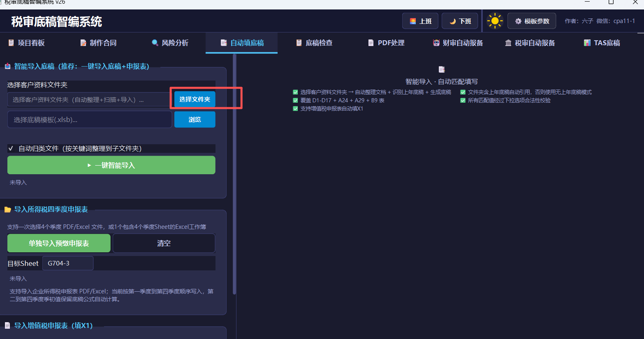
Task: Click the page icon beside 导入增值税申报表
Action: 7,325
